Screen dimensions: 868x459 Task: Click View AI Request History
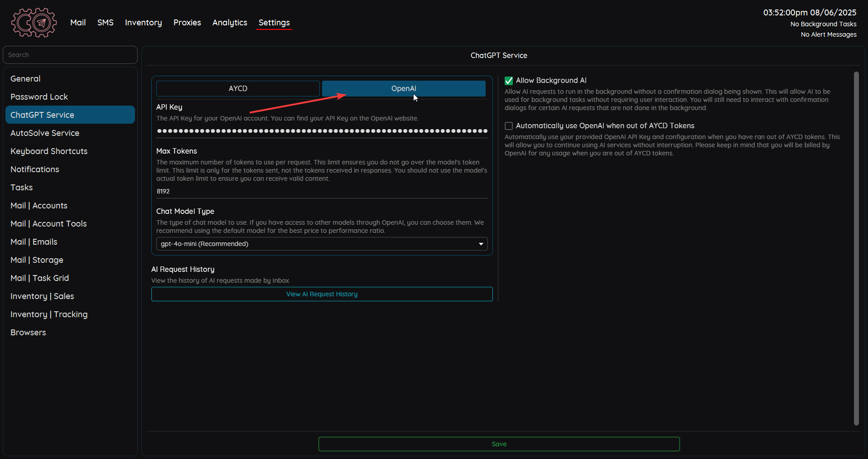tap(322, 294)
